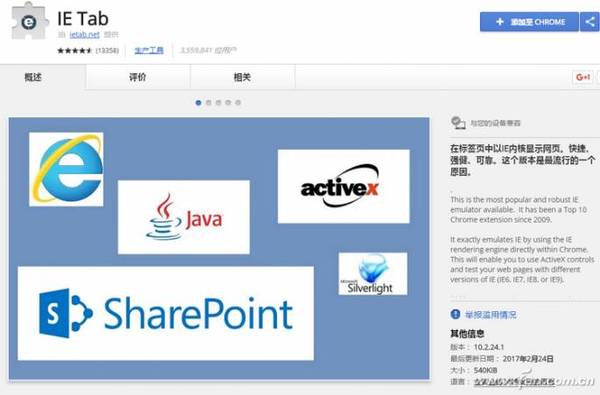
Task: Click the 'most popular and robust IE' paragraph
Action: (x=518, y=210)
